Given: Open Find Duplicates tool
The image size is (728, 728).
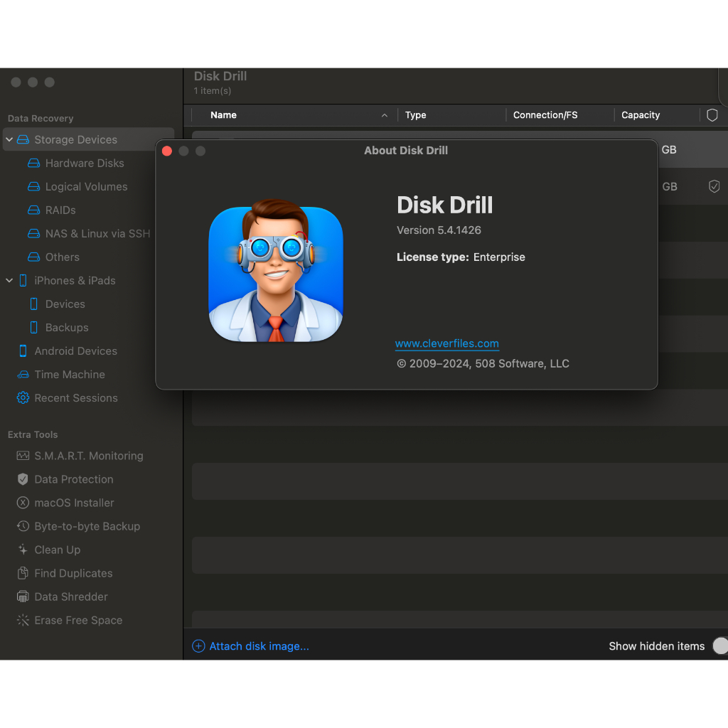Looking at the screenshot, I should click(x=65, y=574).
